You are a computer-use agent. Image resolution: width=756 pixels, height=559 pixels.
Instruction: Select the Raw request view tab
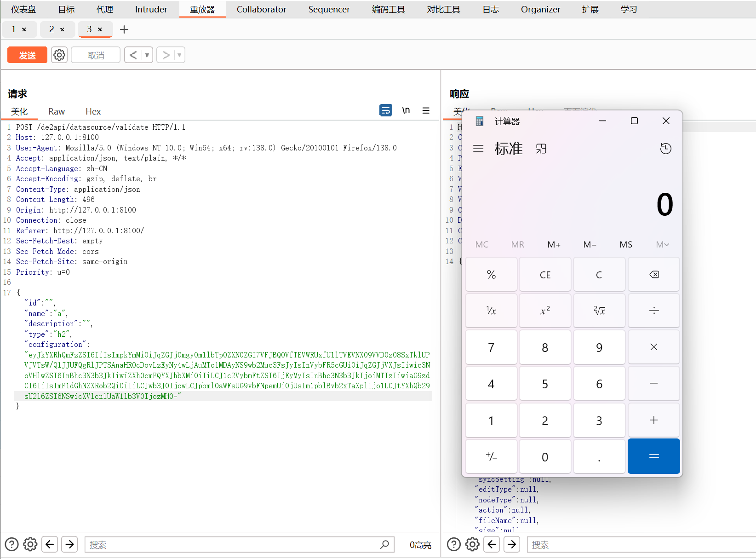click(57, 111)
